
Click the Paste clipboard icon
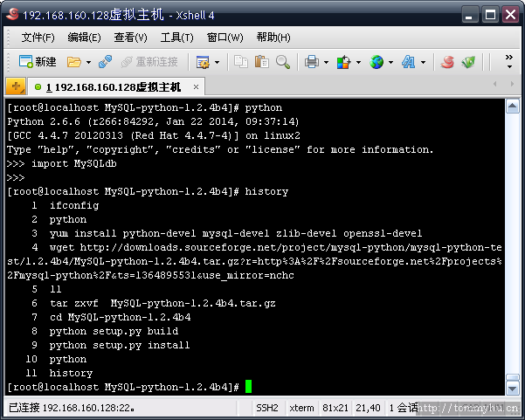[x=262, y=62]
